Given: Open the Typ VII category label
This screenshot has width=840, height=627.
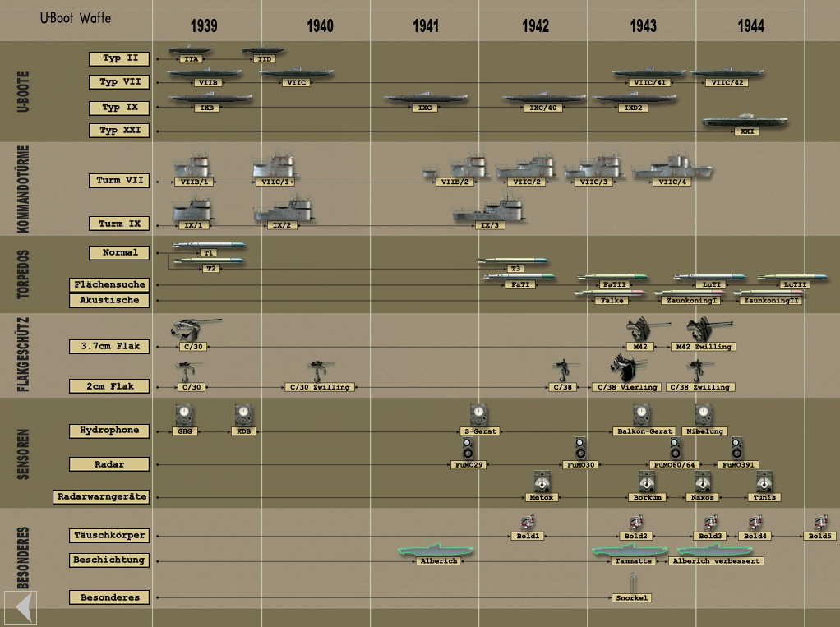Looking at the screenshot, I should tap(119, 82).
